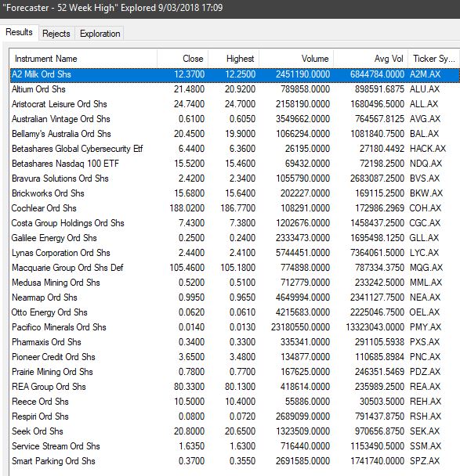Select Reece Ord Shs row

pos(235,402)
